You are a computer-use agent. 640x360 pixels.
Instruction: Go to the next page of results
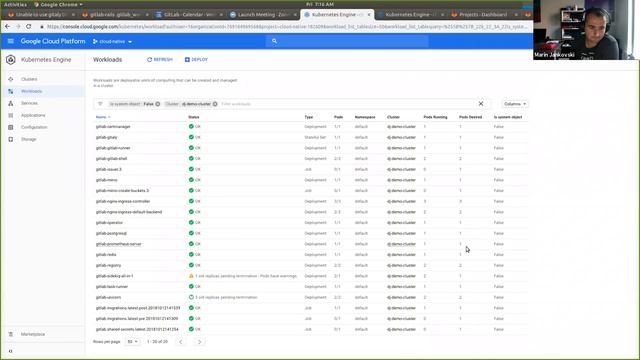[200, 342]
